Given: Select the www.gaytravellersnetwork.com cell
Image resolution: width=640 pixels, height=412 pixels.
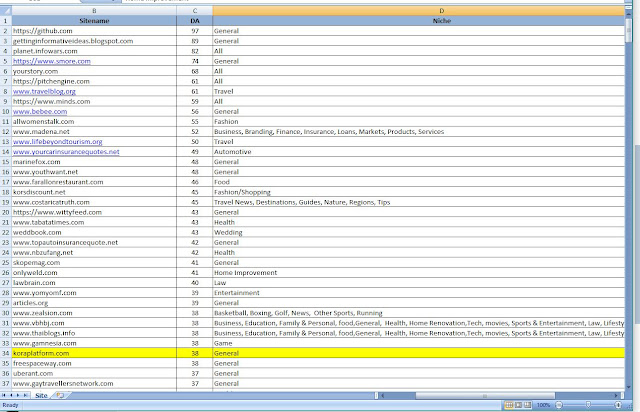Looking at the screenshot, I should (x=94, y=383).
